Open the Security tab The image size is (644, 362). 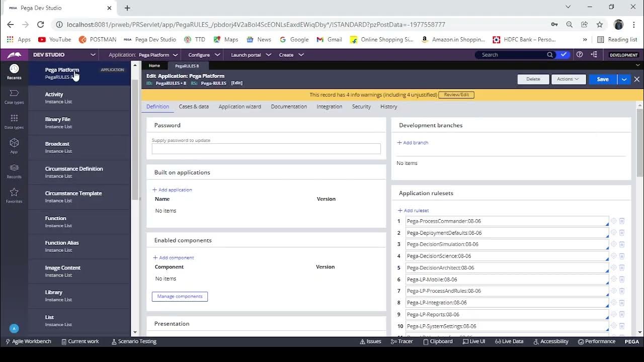[x=361, y=107]
